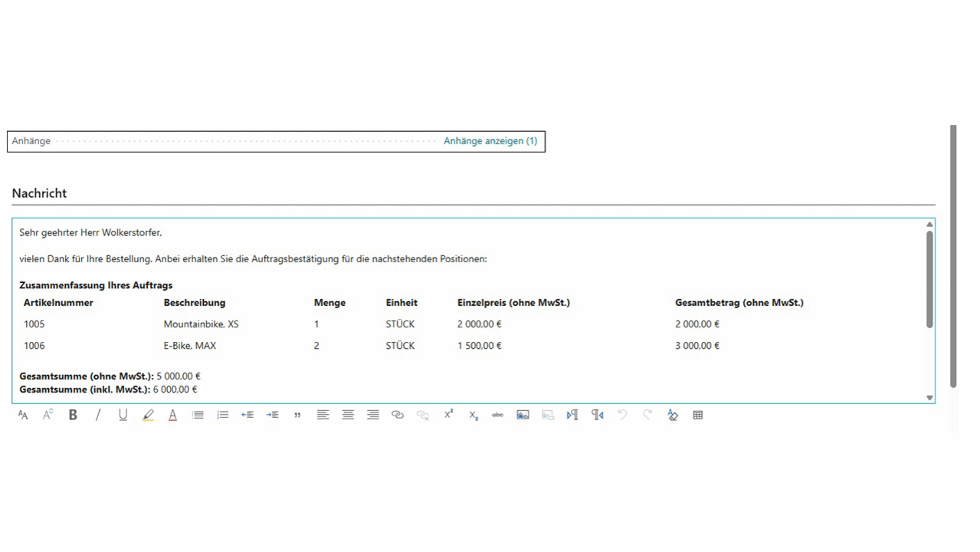Screen dimensions: 980x552
Task: Toggle bold formatting in the editor toolbar
Action: click(x=73, y=415)
